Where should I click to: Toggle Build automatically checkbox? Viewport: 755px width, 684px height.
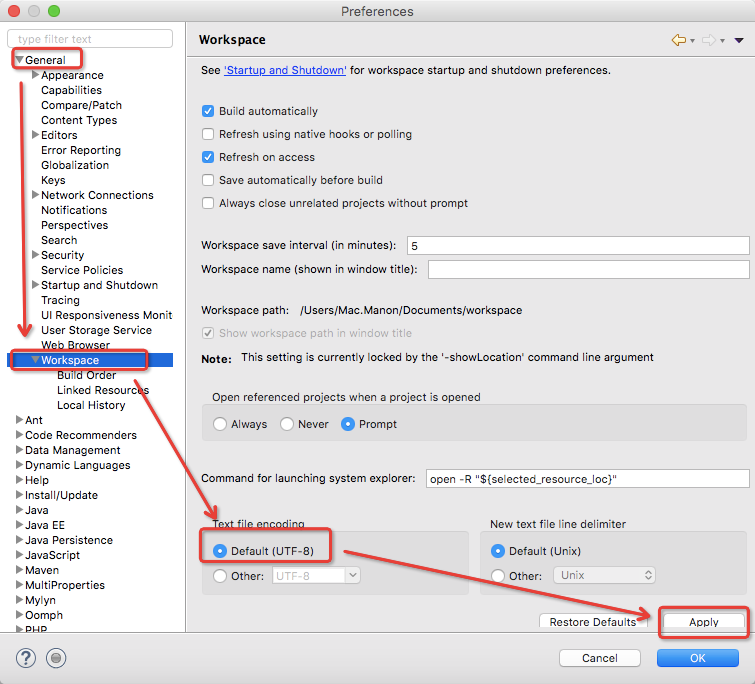[x=208, y=111]
